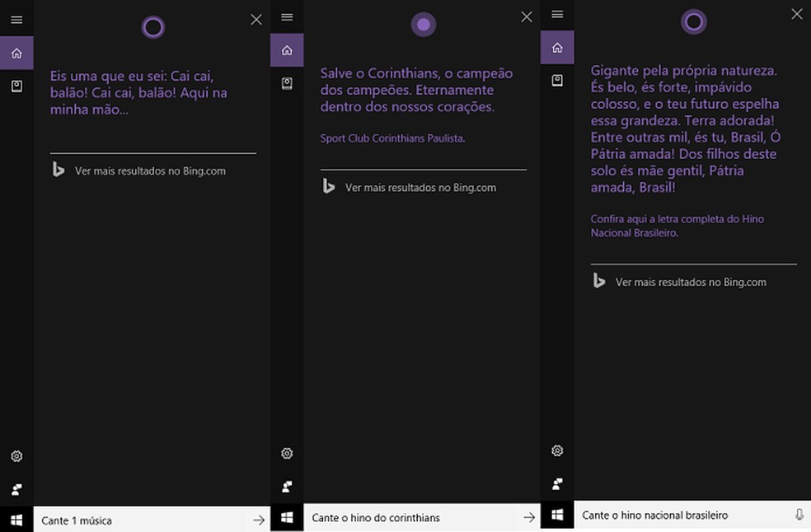Open the Windows Start button in middle taskbar
Viewport: 811px width, 532px height.
287,517
